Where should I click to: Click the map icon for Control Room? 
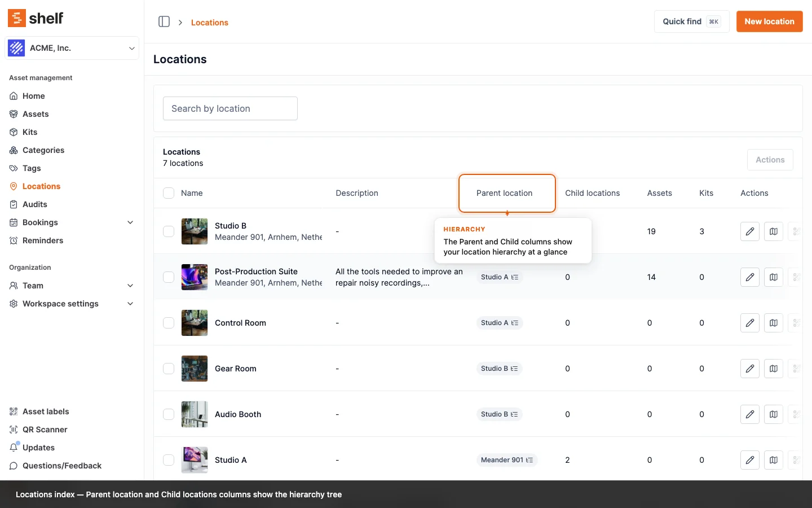click(x=773, y=323)
